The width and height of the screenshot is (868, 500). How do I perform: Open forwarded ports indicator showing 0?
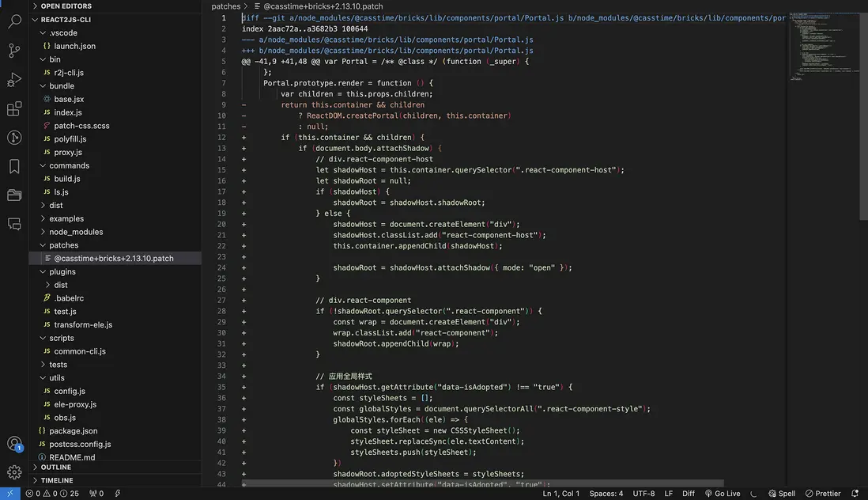(x=96, y=494)
